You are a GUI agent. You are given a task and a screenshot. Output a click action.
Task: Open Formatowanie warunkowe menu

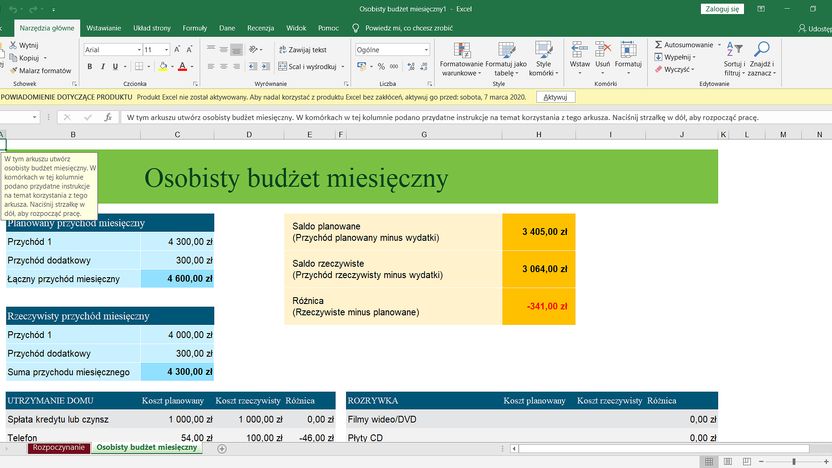(461, 59)
